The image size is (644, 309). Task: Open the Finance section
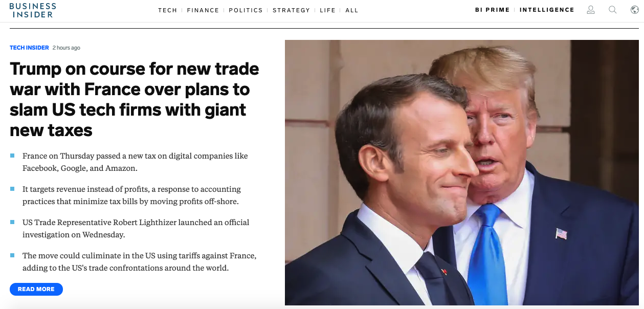(203, 10)
